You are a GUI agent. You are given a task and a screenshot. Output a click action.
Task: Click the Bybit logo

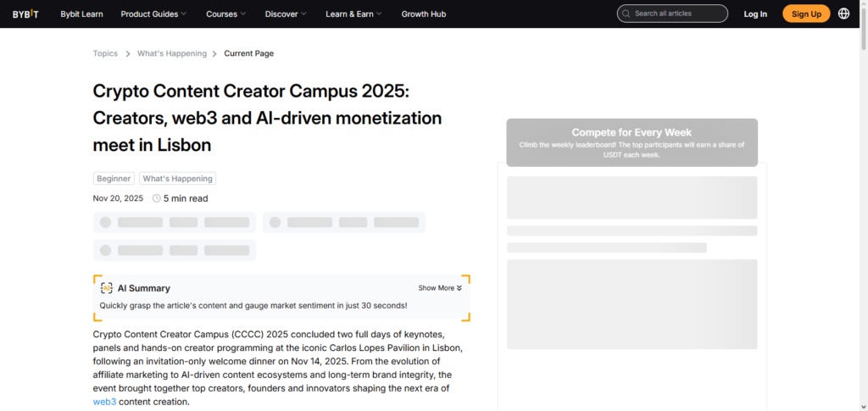tap(25, 14)
